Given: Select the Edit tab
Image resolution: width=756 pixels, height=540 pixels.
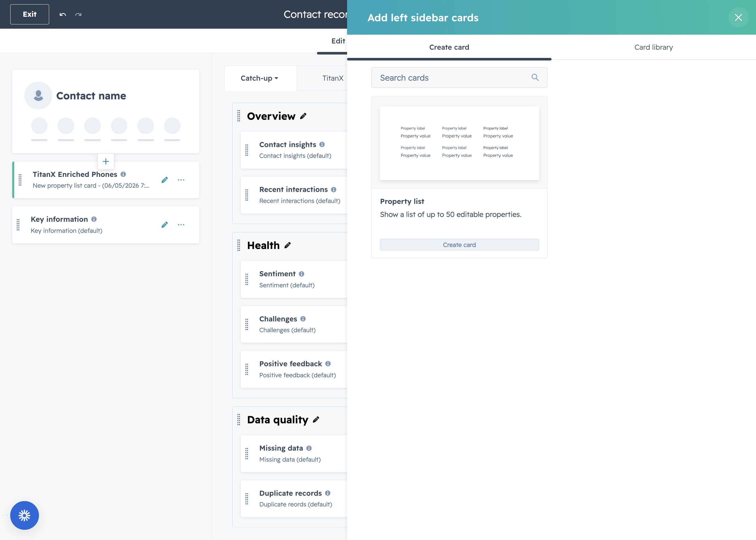Looking at the screenshot, I should (x=338, y=41).
